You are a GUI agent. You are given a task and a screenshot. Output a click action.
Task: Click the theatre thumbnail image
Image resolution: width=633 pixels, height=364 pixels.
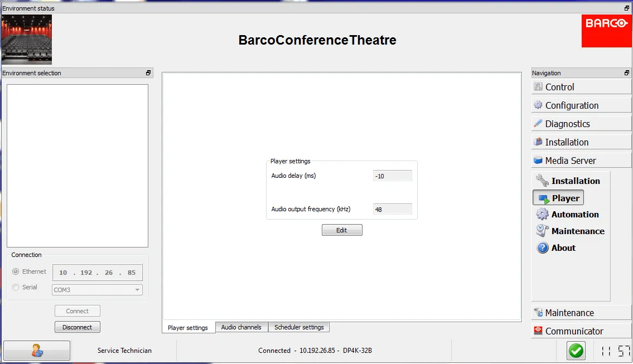click(x=27, y=40)
